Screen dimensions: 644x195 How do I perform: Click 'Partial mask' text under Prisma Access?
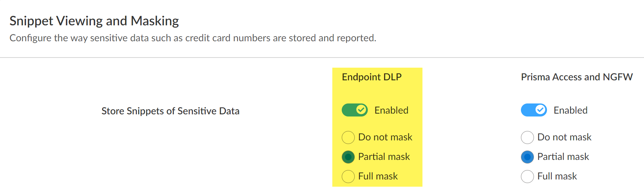[563, 157]
